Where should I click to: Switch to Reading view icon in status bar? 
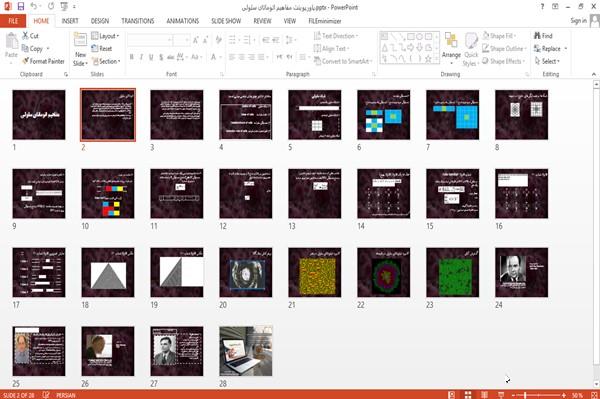point(484,395)
